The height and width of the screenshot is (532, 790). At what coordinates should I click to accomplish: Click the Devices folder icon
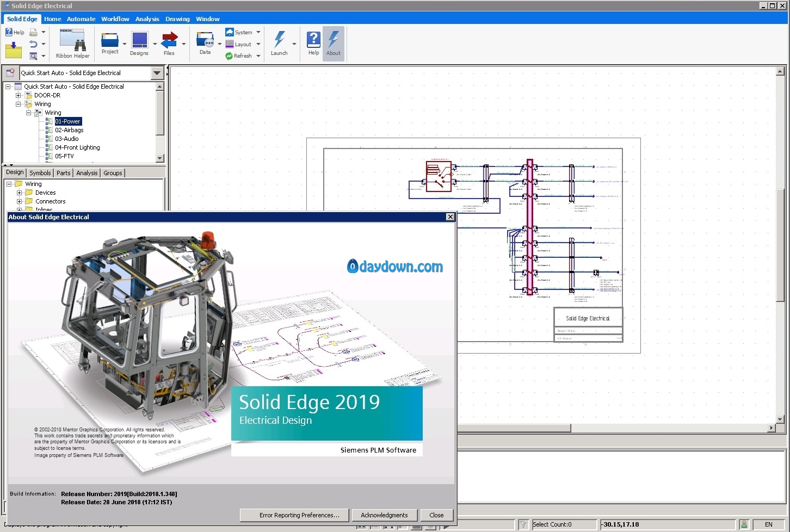pos(29,193)
